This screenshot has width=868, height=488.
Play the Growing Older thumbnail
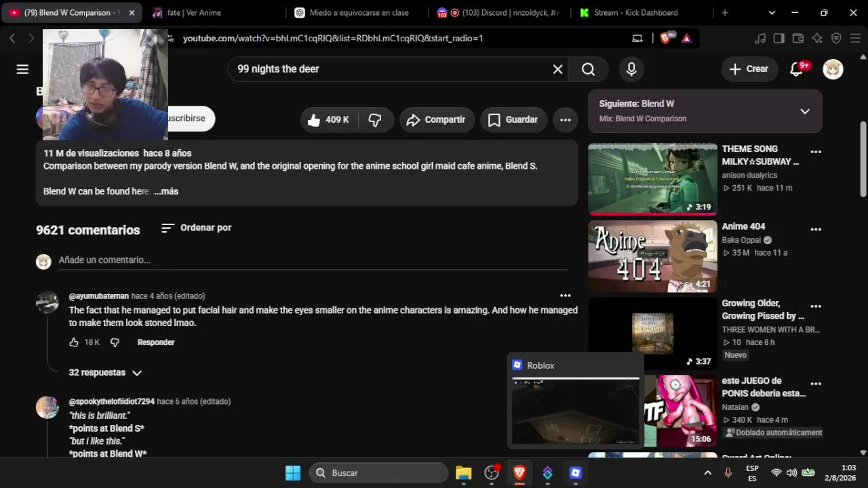(x=652, y=333)
